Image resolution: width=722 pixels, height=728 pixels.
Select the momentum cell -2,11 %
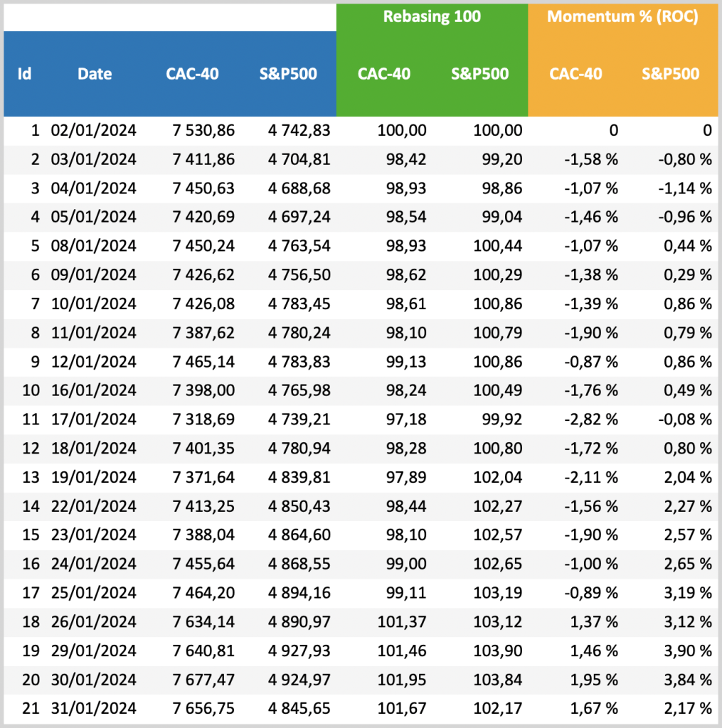pos(591,477)
